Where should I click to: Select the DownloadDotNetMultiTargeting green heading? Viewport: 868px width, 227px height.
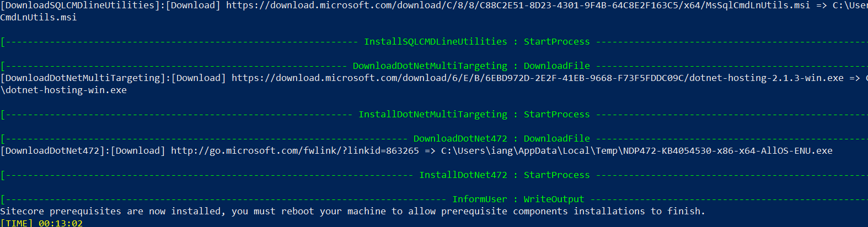pyautogui.click(x=430, y=66)
